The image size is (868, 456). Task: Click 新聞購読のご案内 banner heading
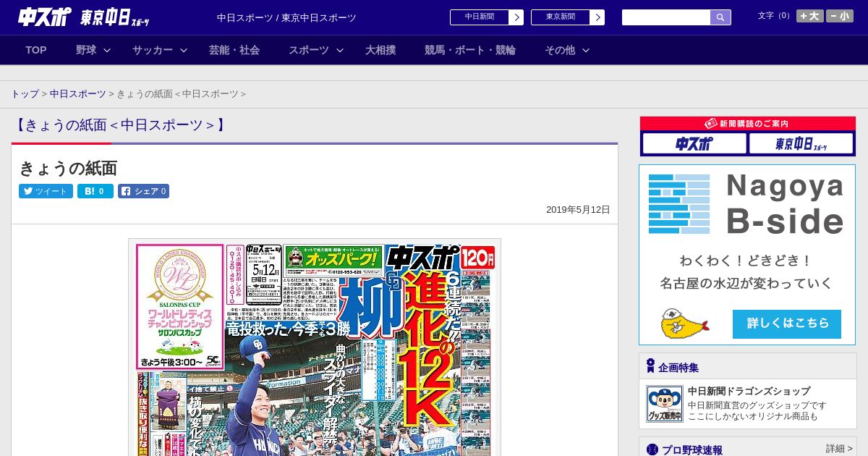coord(747,124)
